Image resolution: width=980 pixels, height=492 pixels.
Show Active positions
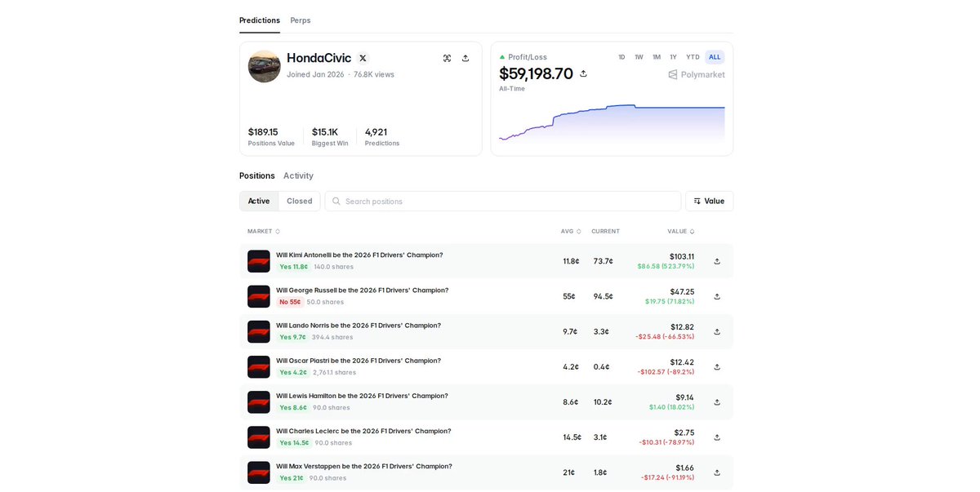(x=259, y=201)
